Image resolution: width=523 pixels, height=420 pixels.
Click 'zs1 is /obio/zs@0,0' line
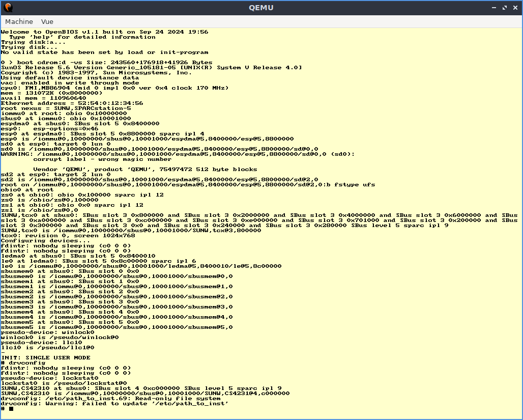click(39, 210)
